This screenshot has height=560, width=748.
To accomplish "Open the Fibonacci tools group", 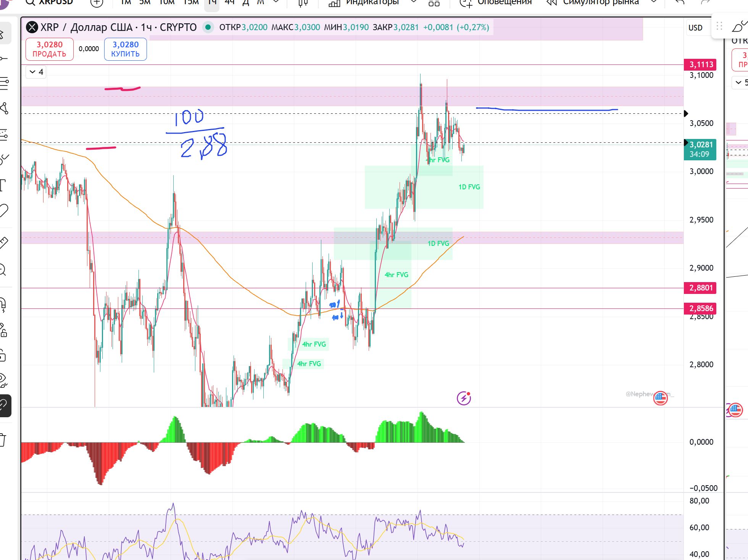I will tap(4, 83).
